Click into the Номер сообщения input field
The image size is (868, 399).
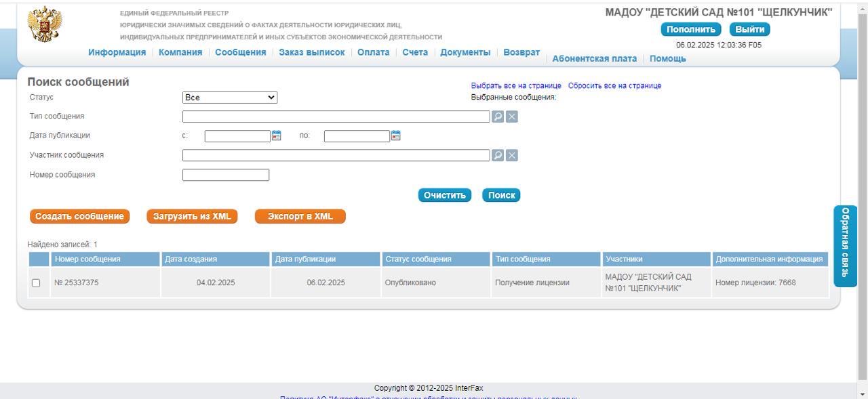point(226,175)
